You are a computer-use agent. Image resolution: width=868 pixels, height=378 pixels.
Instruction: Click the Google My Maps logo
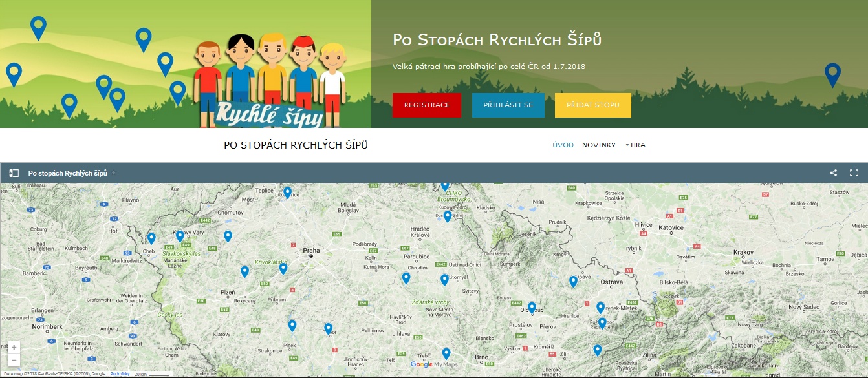(434, 365)
